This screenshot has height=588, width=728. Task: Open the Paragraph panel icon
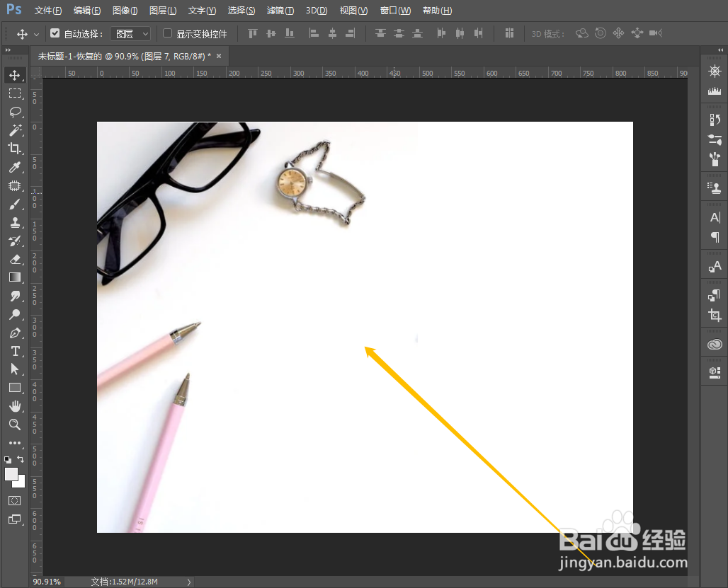tap(715, 237)
